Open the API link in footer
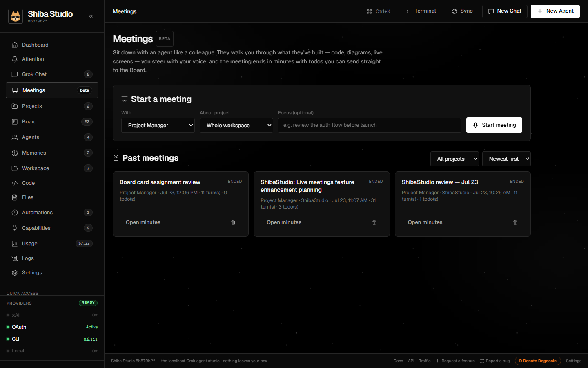 (x=411, y=361)
